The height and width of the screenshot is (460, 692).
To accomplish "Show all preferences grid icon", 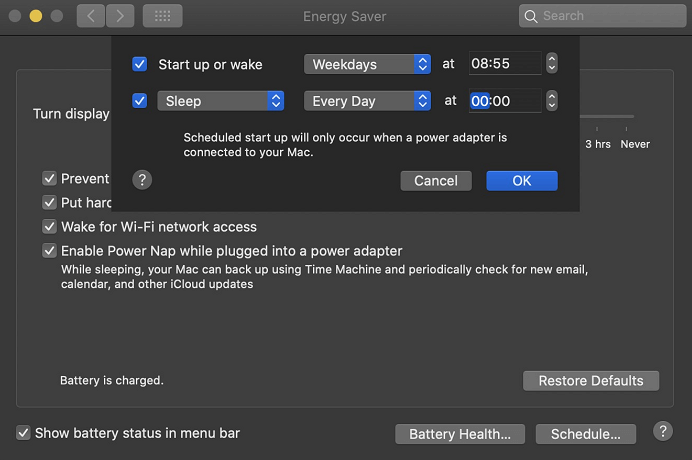I will point(162,16).
